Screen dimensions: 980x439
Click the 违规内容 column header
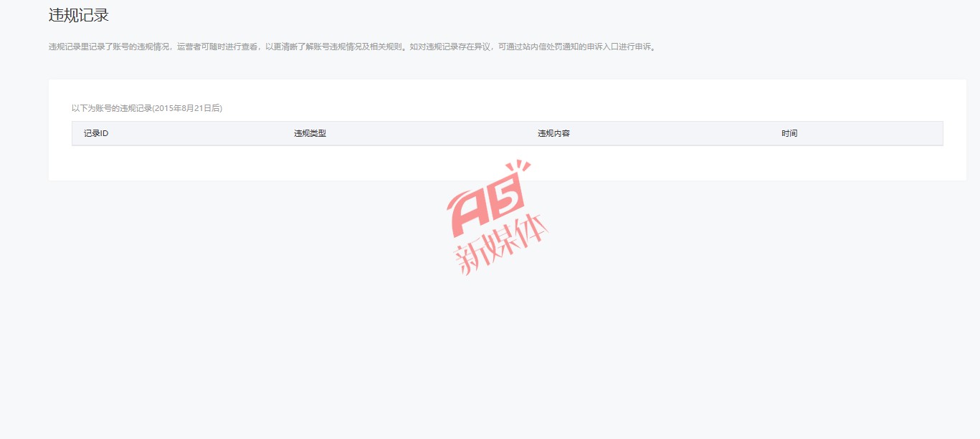(x=553, y=134)
